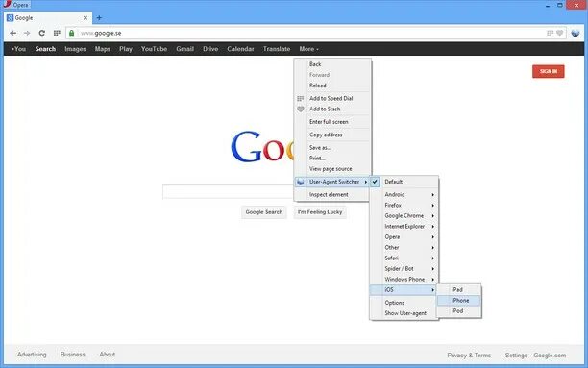Viewport: 588px width, 368px height.
Task: Select the Google tab
Action: point(47,17)
